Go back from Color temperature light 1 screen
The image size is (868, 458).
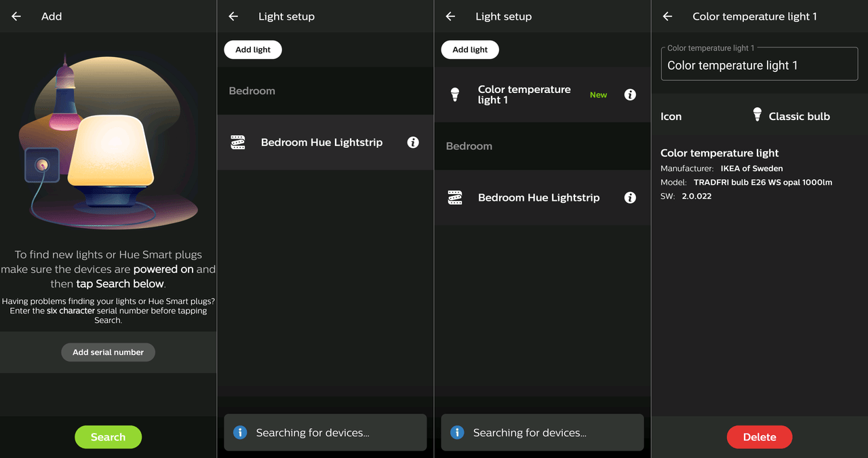tap(667, 16)
